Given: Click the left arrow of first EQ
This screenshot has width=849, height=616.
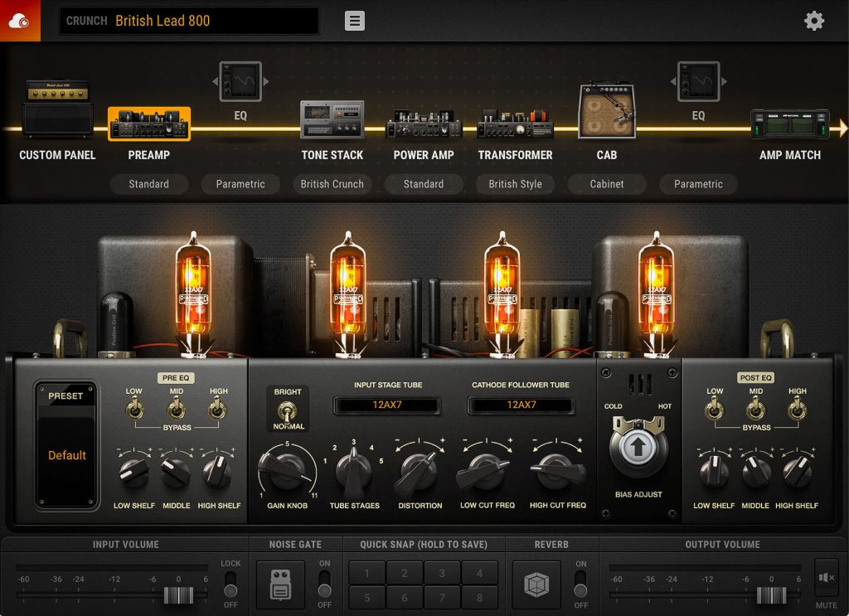Looking at the screenshot, I should [215, 81].
